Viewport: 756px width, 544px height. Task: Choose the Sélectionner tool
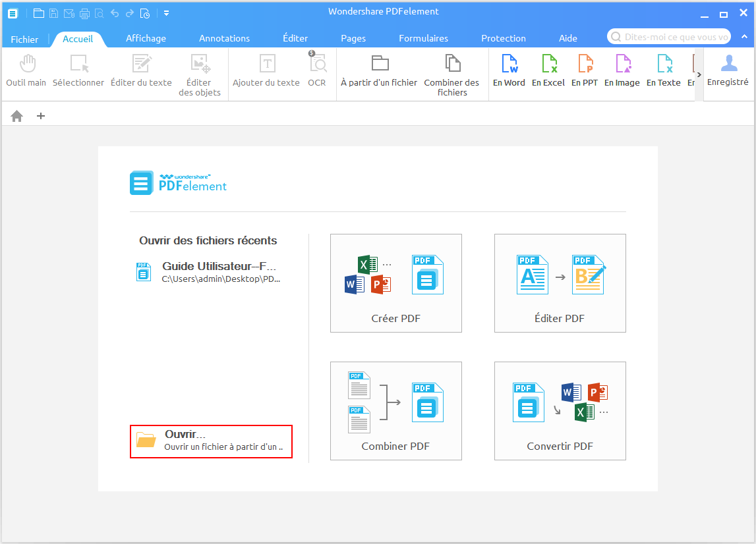pyautogui.click(x=78, y=71)
